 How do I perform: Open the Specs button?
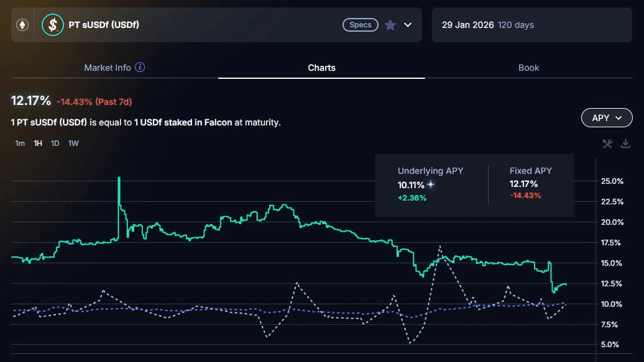coord(360,25)
